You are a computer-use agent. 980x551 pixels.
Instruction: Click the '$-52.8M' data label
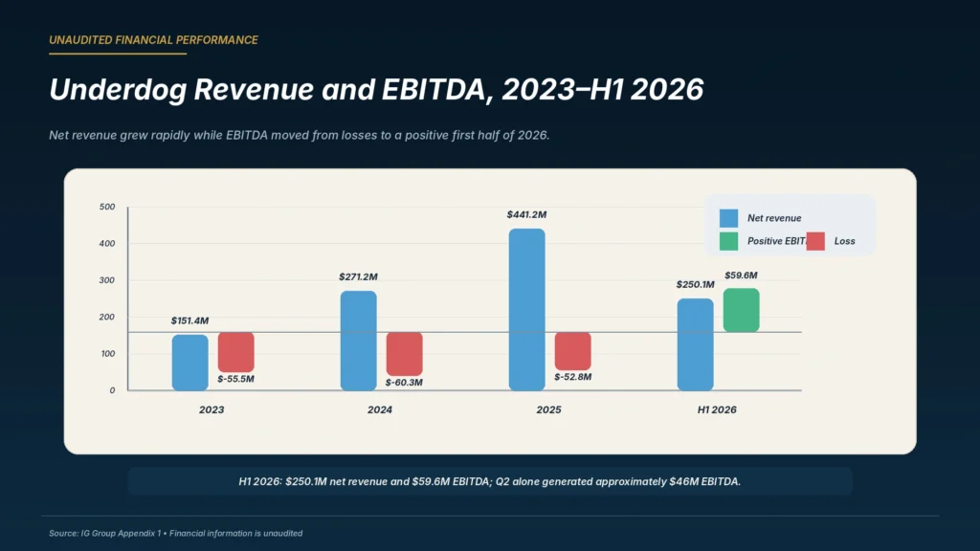572,377
